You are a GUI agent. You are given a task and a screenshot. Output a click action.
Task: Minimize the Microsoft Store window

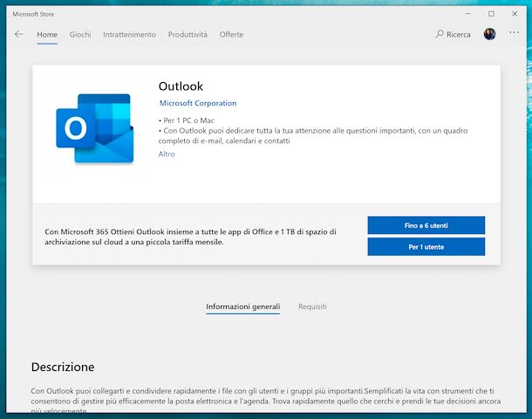467,14
